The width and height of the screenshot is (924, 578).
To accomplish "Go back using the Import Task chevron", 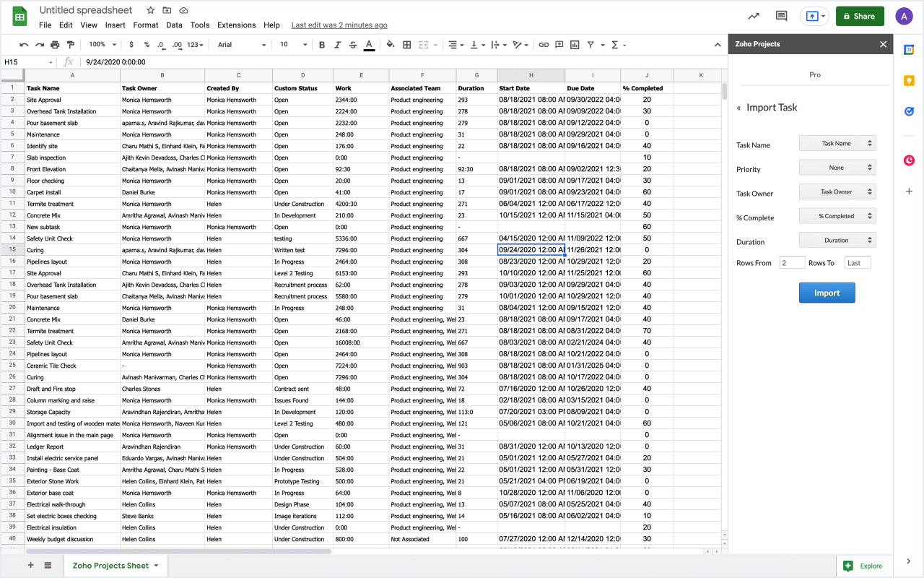I will [738, 108].
